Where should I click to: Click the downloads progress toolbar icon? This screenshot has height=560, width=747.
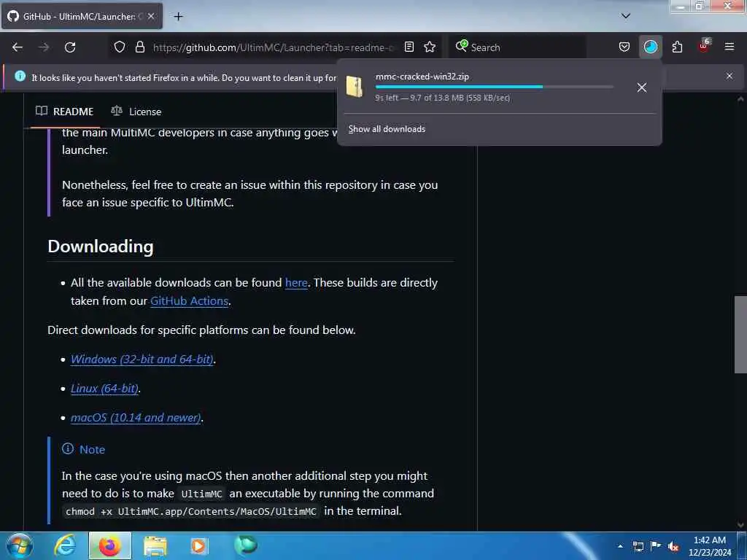(650, 47)
